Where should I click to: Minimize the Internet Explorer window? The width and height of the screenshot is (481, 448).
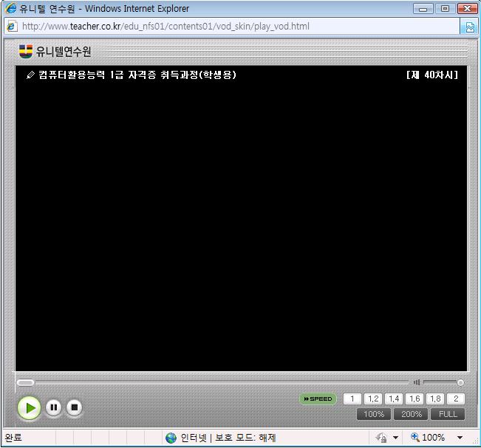(423, 9)
